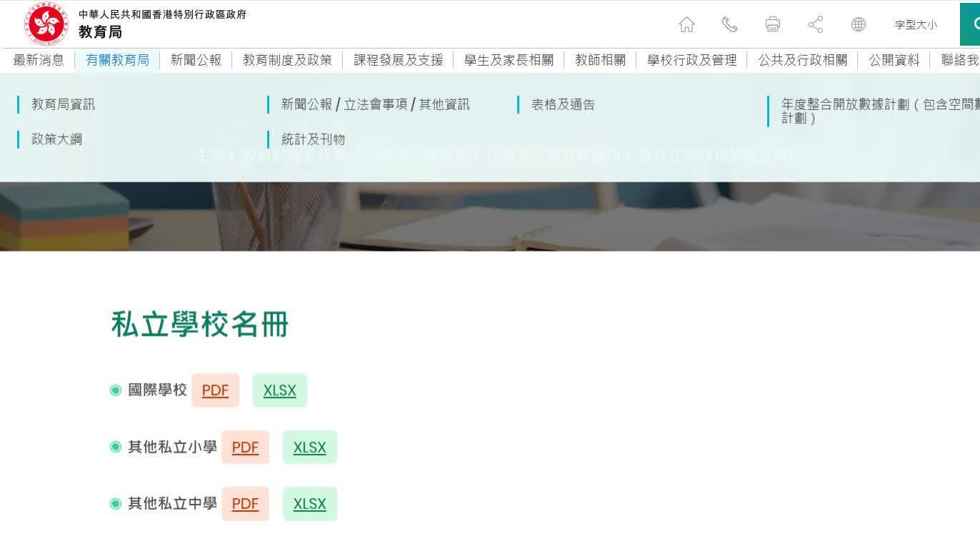The width and height of the screenshot is (980, 551).
Task: Click the 教育局 site title
Action: (x=100, y=32)
